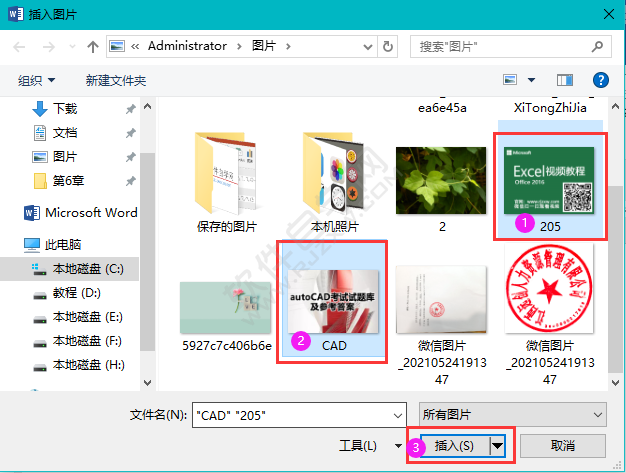This screenshot has height=473, width=626.
Task: Click the file name input field
Action: pos(299,415)
